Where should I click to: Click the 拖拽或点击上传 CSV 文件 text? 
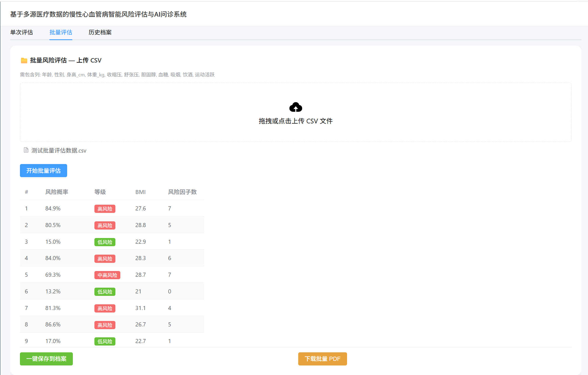click(296, 121)
